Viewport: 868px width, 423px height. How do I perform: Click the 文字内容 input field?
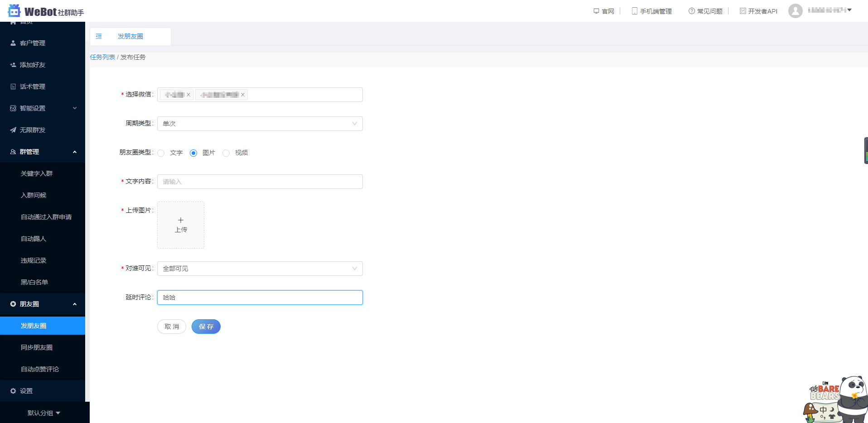coord(260,182)
